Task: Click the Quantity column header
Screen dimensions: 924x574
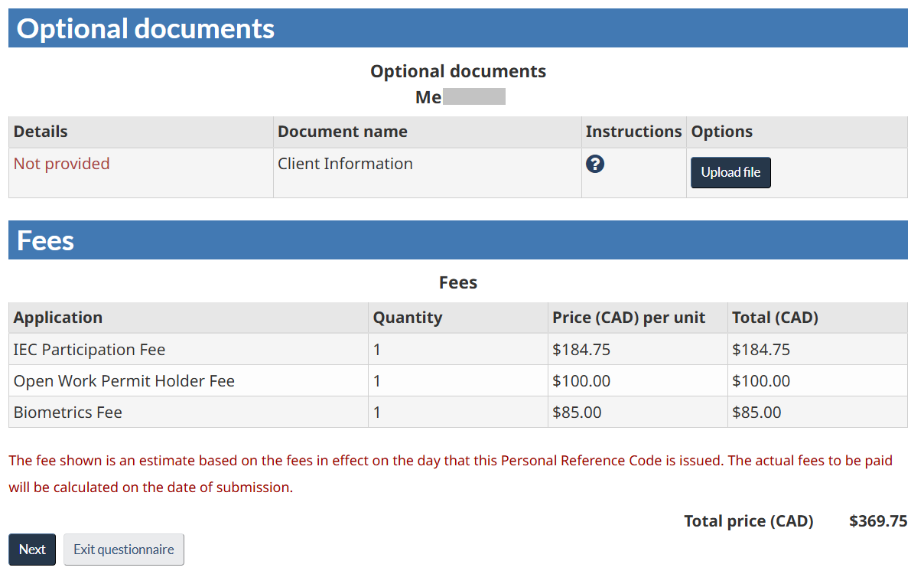Action: point(407,318)
